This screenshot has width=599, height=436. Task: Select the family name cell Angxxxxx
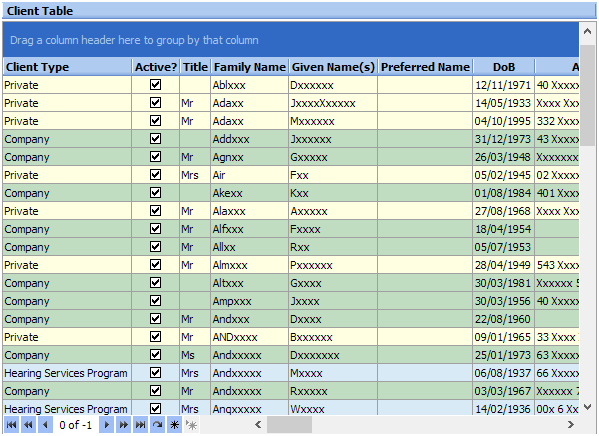click(x=249, y=408)
